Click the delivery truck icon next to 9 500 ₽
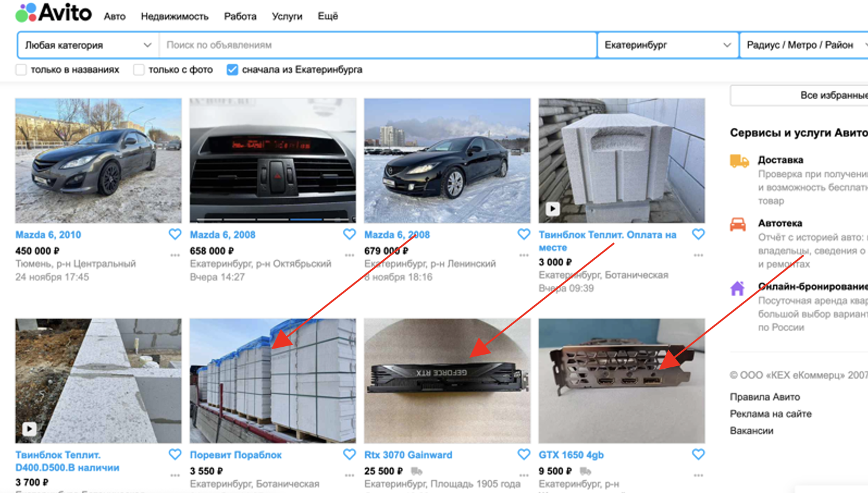 click(x=585, y=471)
